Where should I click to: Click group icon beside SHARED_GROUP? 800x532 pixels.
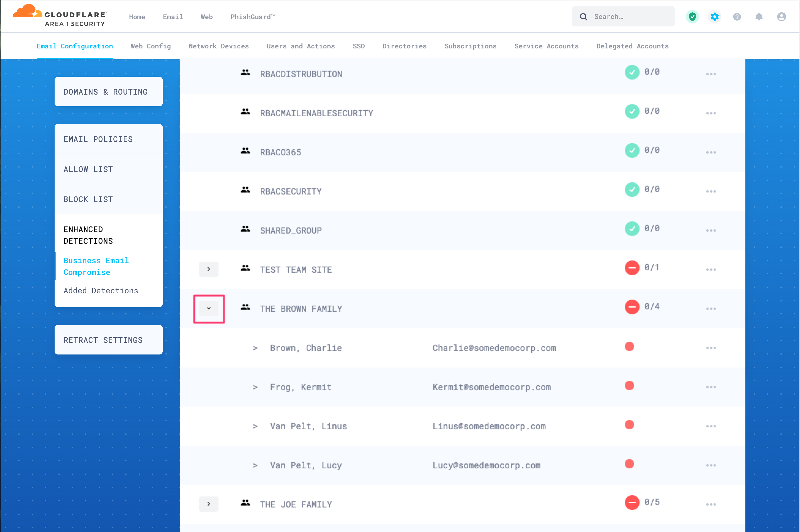tap(245, 229)
